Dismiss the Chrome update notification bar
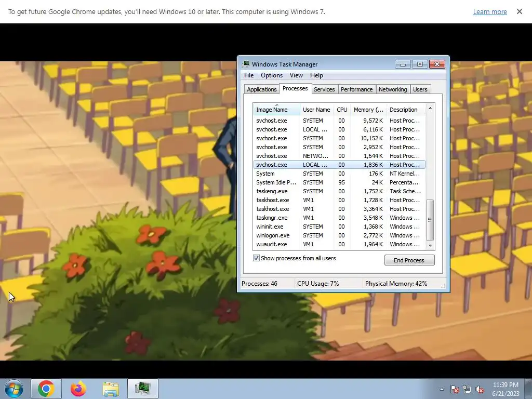This screenshot has height=399, width=532. point(519,11)
